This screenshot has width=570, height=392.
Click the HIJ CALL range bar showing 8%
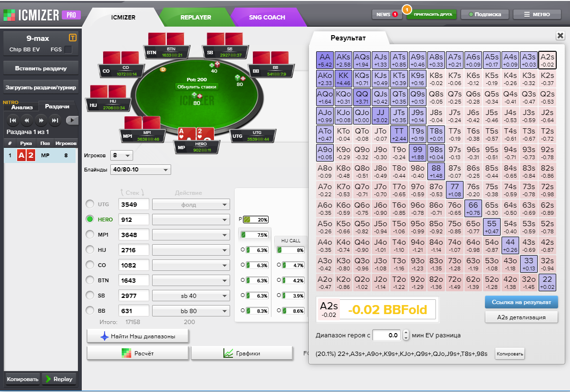point(290,250)
